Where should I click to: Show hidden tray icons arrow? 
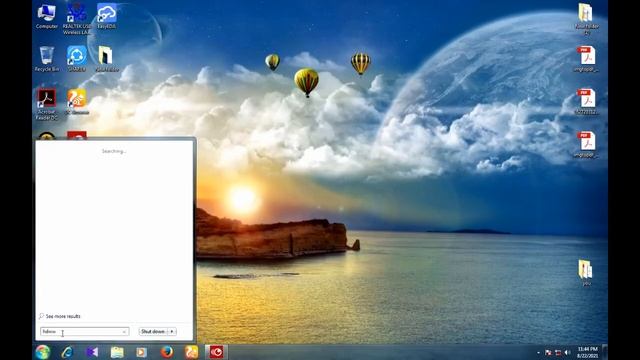coord(538,352)
